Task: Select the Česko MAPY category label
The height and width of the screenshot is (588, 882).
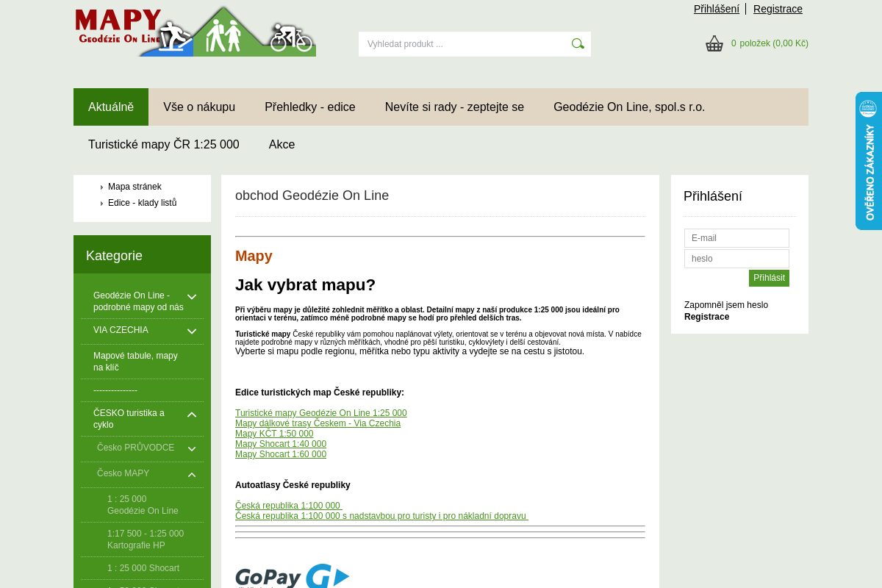Action: (123, 473)
